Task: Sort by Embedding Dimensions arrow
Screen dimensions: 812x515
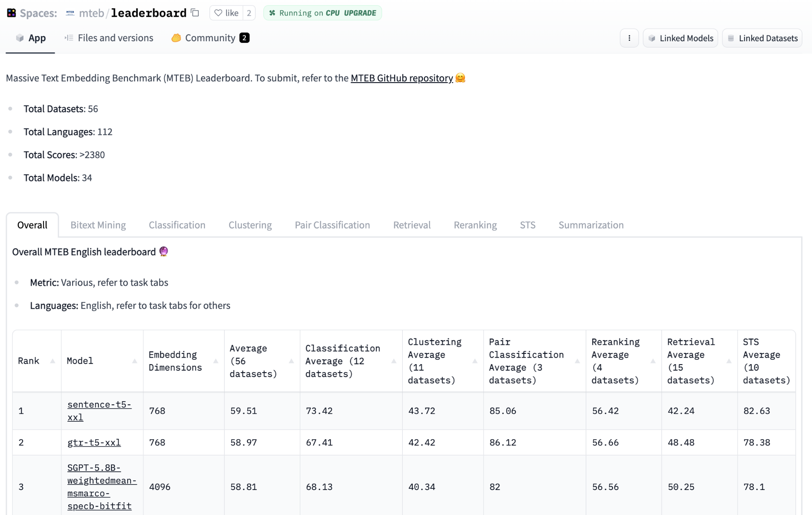Action: click(x=216, y=361)
